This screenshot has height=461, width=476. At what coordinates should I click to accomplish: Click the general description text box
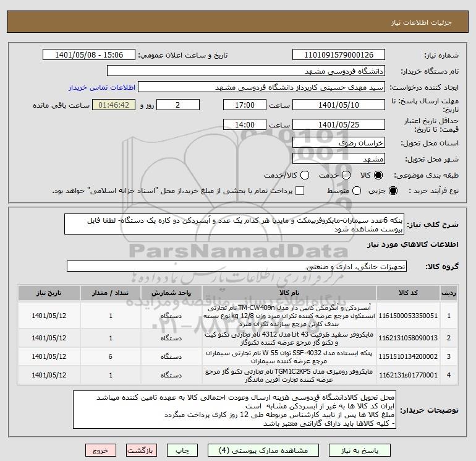click(x=234, y=225)
